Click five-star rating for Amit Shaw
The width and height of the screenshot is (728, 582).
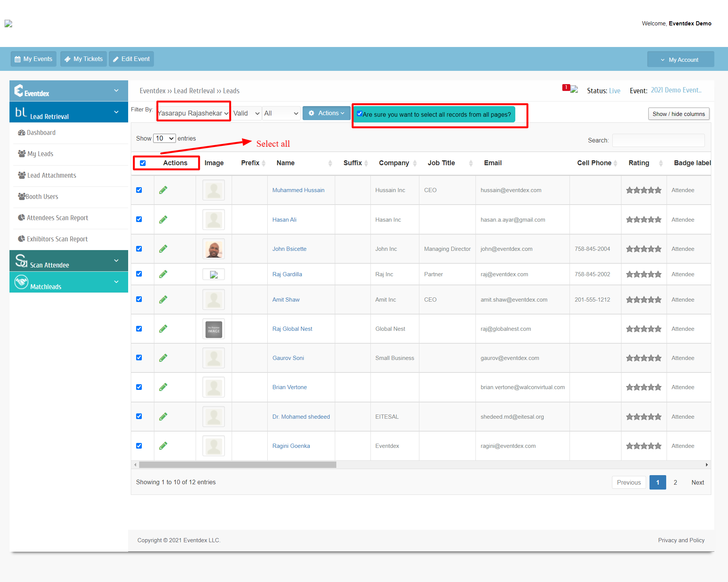pyautogui.click(x=643, y=300)
